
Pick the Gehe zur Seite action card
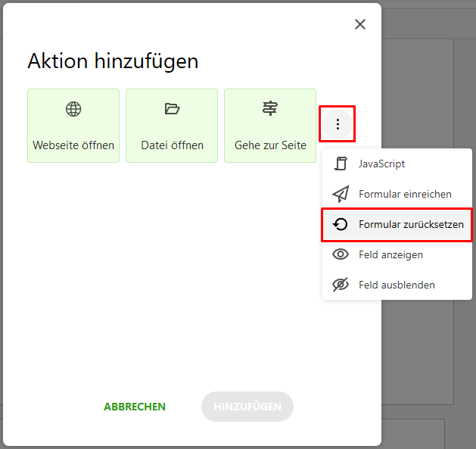click(x=270, y=126)
